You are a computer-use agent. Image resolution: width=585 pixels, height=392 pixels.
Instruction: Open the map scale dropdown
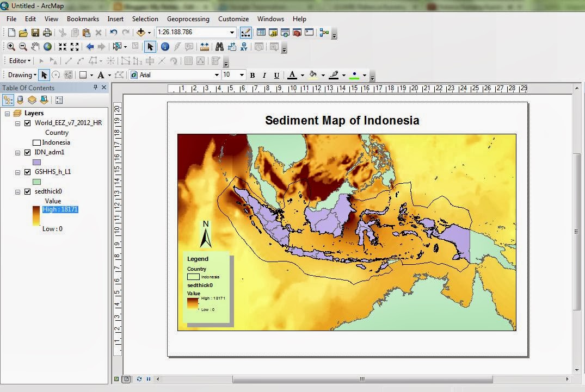(x=232, y=32)
